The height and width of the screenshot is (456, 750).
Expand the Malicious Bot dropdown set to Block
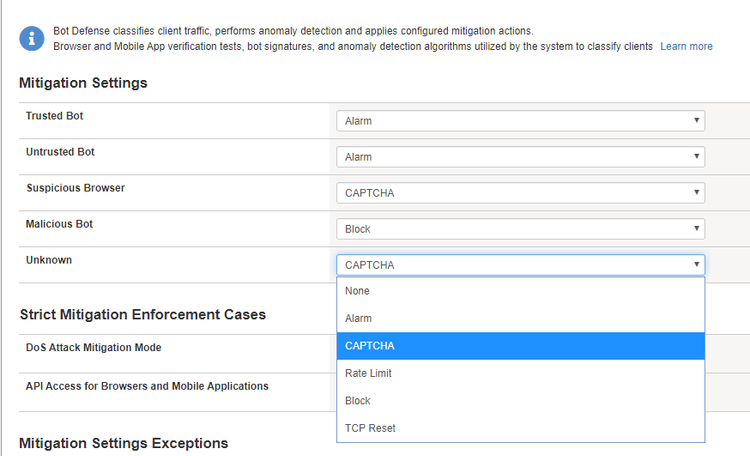click(520, 229)
